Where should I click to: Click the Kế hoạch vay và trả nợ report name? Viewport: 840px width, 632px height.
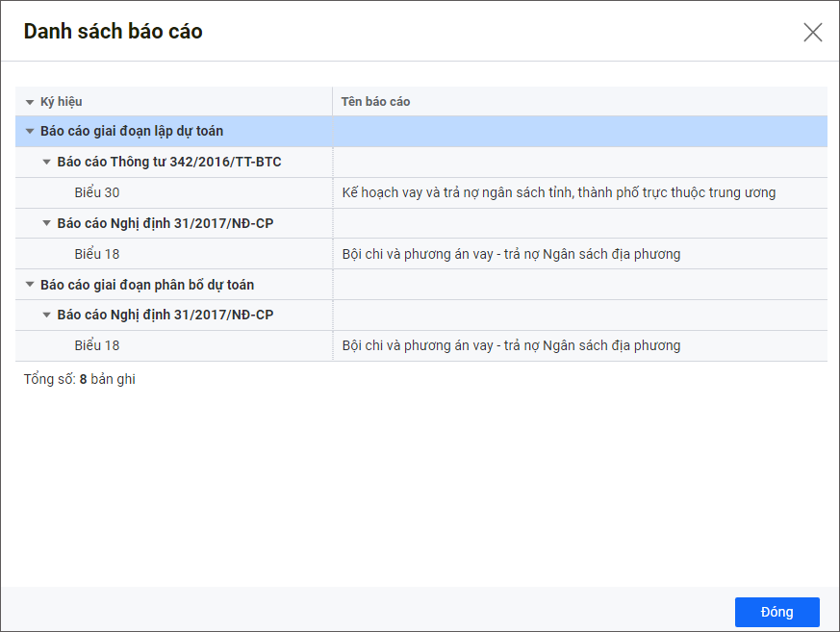pos(558,192)
